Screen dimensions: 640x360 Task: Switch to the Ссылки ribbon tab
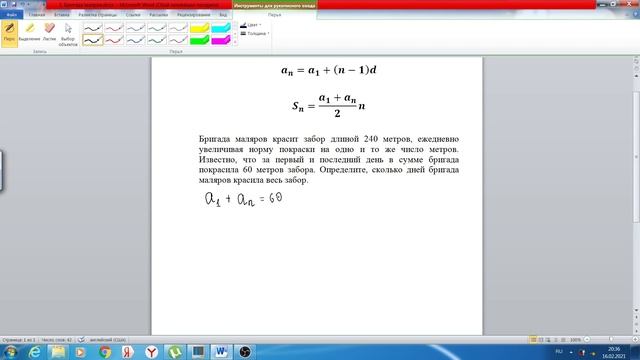(133, 15)
